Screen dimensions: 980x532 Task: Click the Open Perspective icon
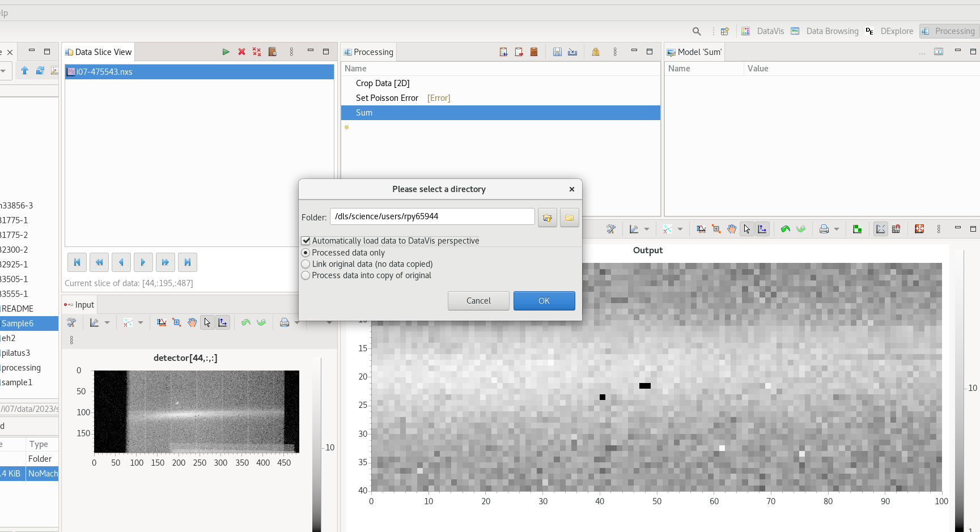[x=724, y=31]
